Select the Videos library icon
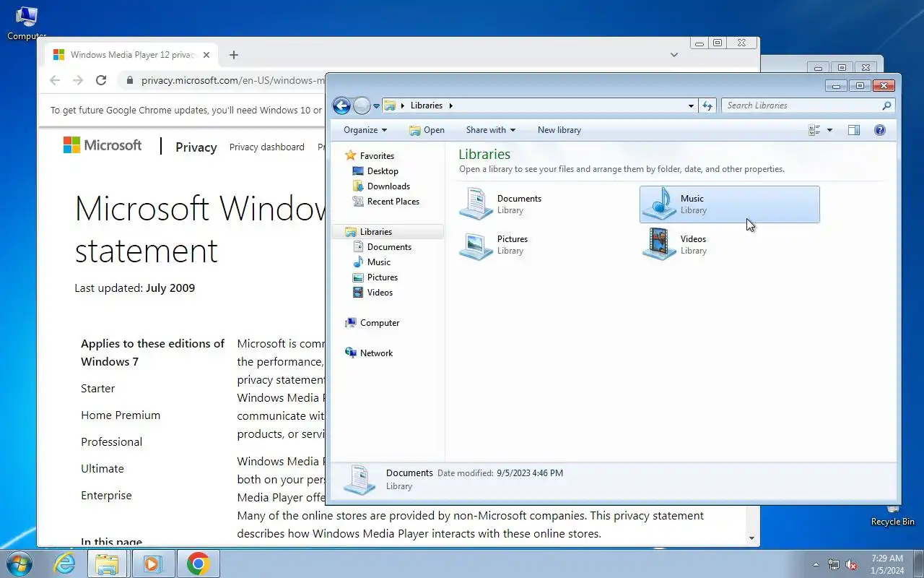924x578 pixels. [660, 244]
